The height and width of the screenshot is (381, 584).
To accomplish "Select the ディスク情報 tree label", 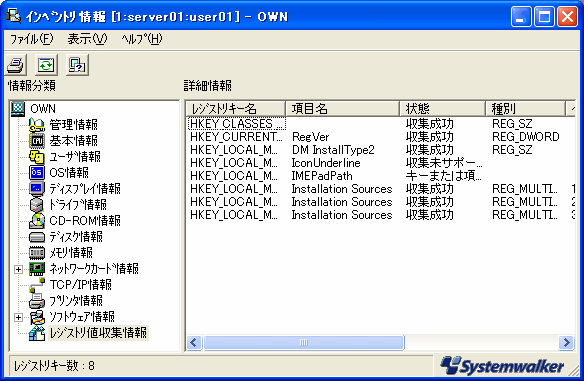I will pos(76,236).
